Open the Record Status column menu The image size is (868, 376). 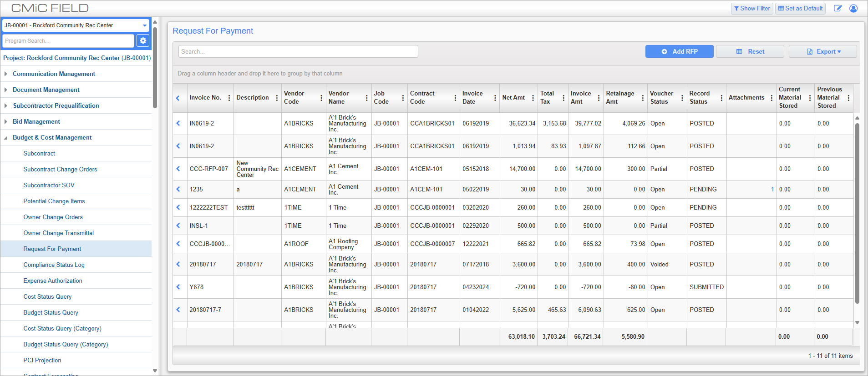[x=722, y=98]
